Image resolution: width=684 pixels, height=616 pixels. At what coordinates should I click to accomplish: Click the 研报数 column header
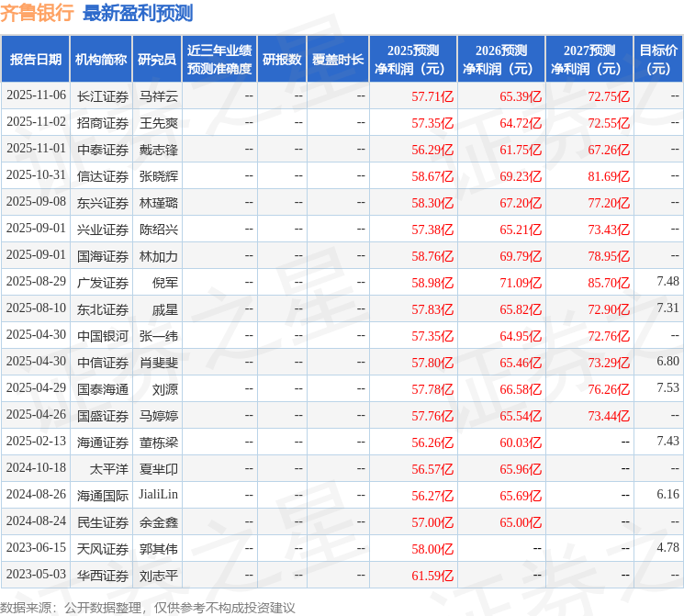coord(282,60)
